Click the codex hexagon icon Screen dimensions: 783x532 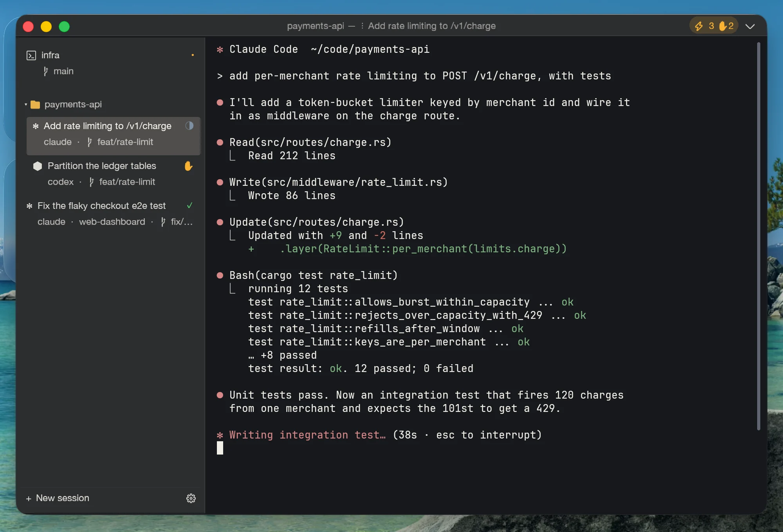point(38,166)
